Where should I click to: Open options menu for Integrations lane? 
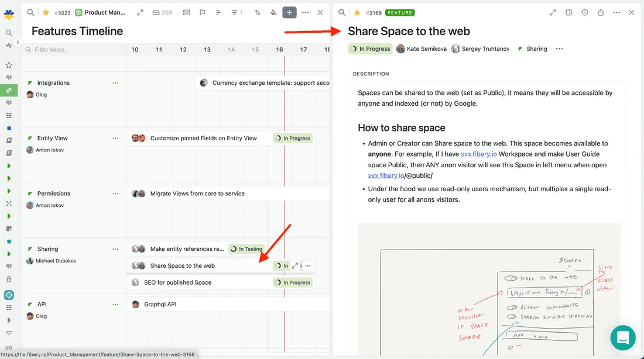pos(115,83)
